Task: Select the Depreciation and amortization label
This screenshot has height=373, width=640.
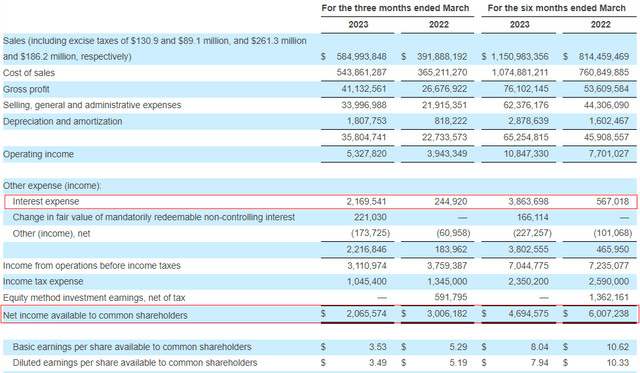Action: click(62, 122)
